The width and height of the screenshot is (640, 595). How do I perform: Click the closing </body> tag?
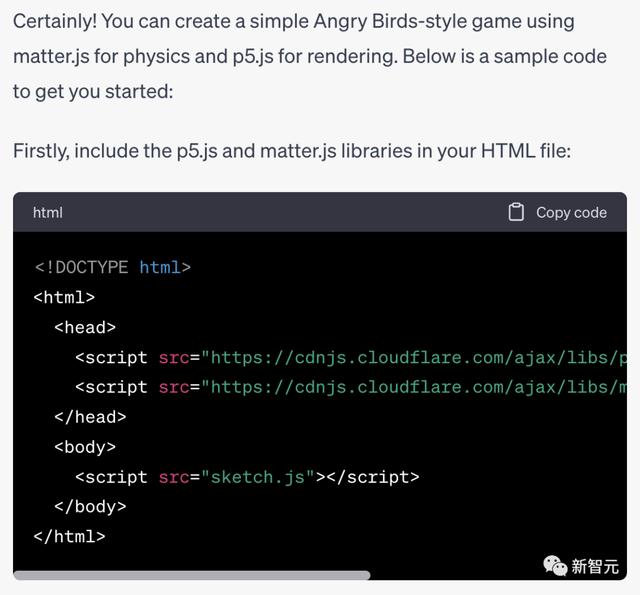[x=90, y=507]
